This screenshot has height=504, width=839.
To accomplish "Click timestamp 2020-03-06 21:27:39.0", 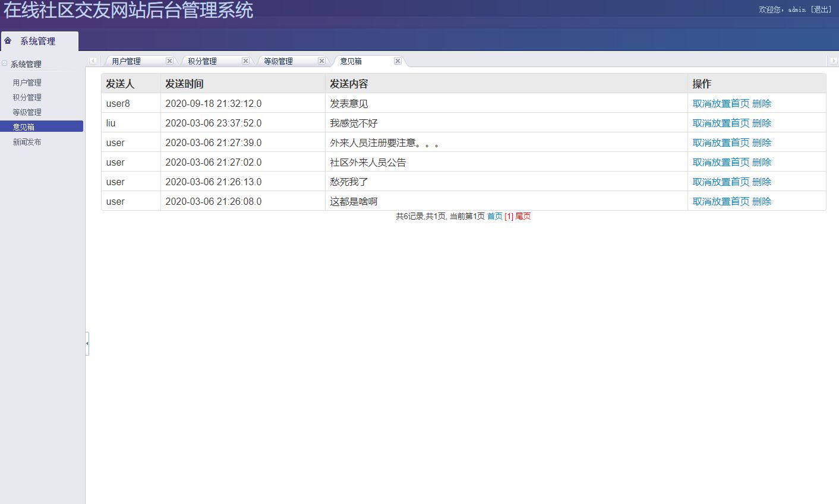I will [x=213, y=142].
